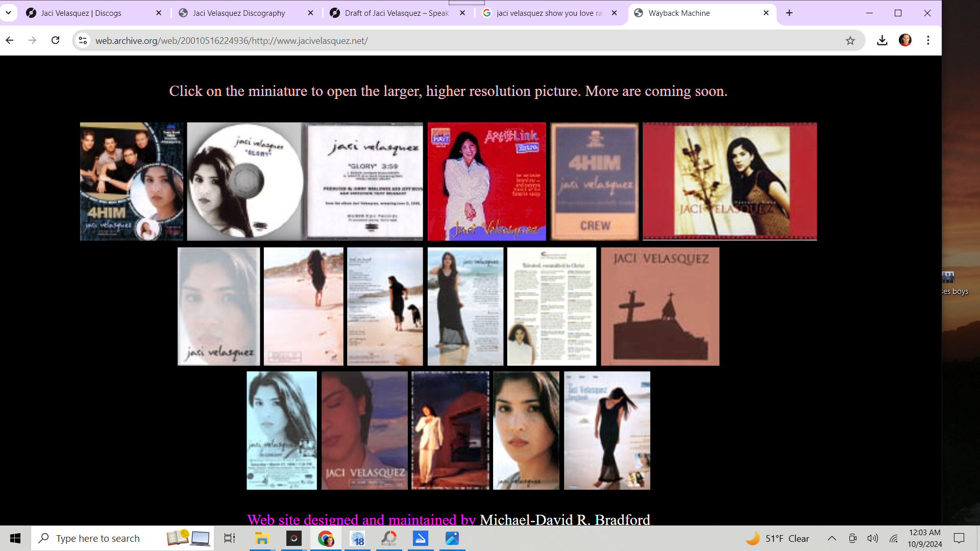Open new tab with plus button
The image size is (980, 551).
[789, 13]
